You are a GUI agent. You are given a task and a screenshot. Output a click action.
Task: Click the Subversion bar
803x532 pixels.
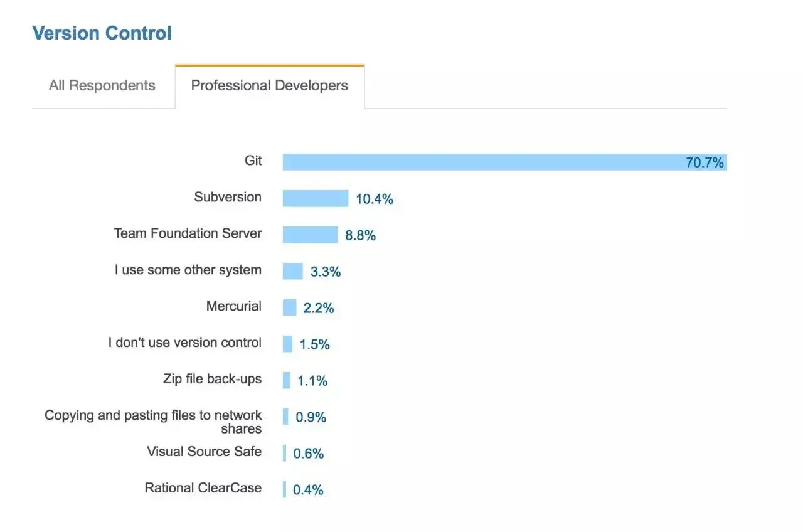pyautogui.click(x=316, y=199)
